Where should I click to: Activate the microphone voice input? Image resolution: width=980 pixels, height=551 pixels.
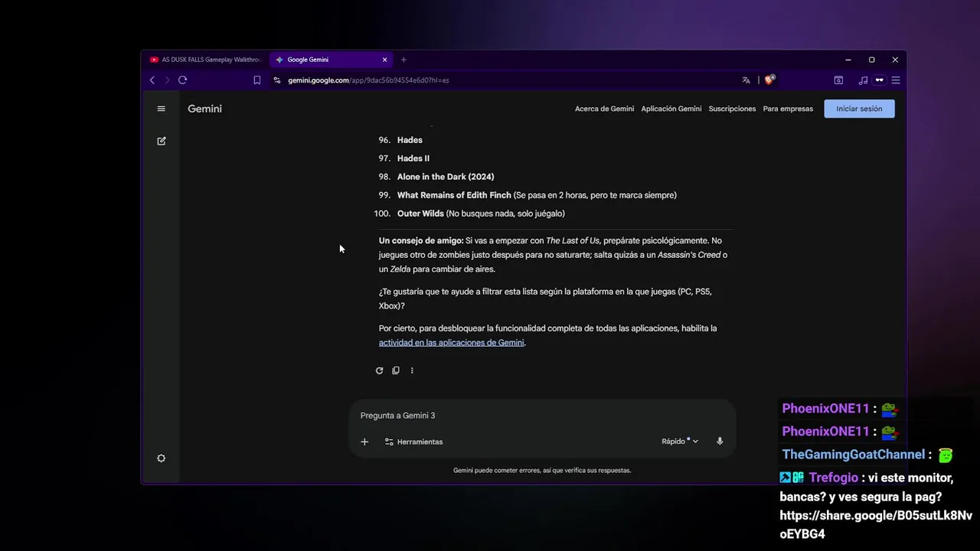pyautogui.click(x=720, y=442)
